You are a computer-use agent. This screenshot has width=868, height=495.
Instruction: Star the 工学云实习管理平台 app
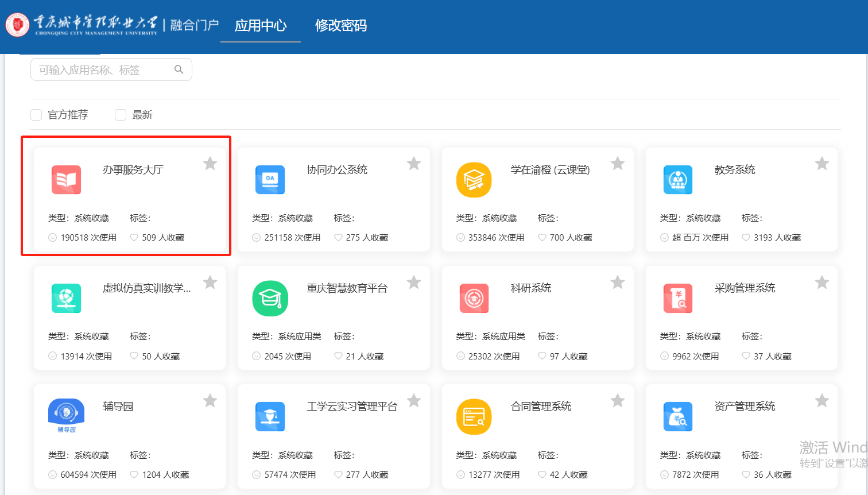point(414,401)
